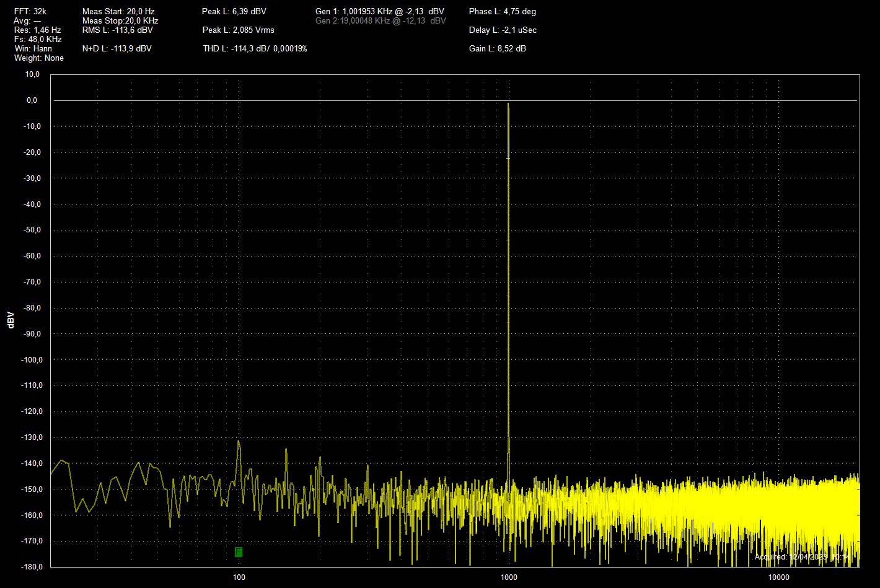
Task: Click the -80,0 y-axis label
Action: [x=31, y=308]
